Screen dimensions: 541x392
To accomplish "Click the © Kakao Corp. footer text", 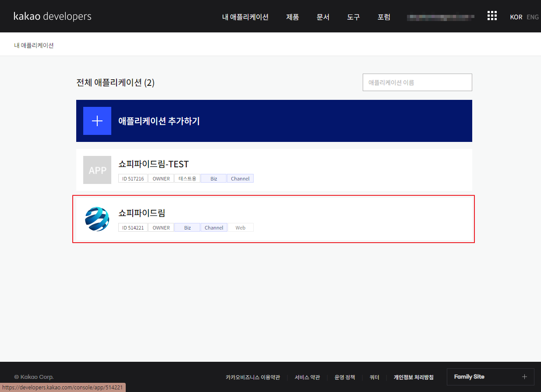I will pyautogui.click(x=34, y=377).
